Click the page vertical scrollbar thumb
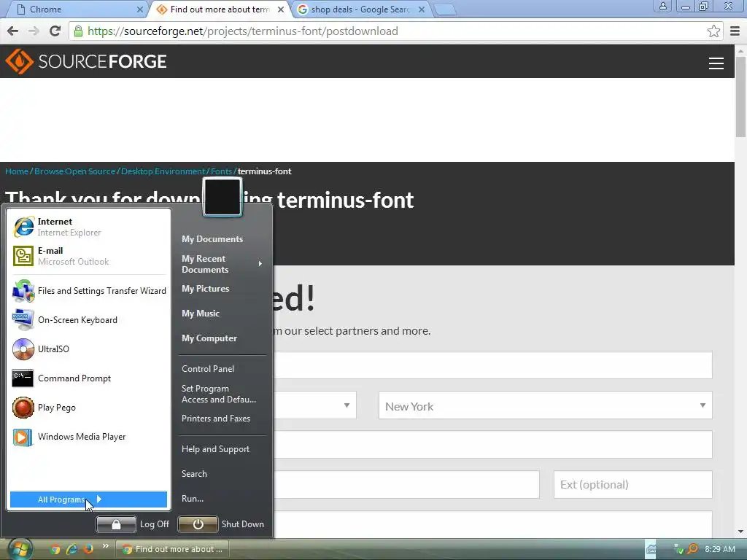This screenshot has height=560, width=747. coord(740,98)
